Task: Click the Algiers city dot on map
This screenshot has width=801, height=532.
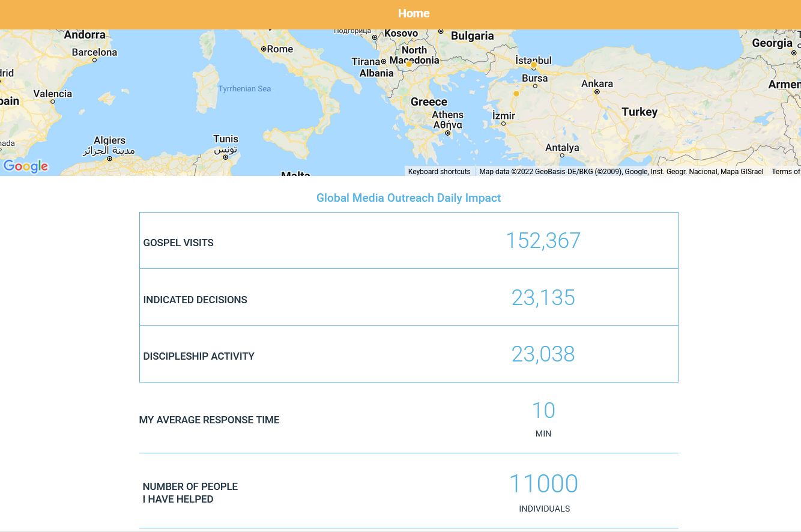Action: click(x=109, y=159)
